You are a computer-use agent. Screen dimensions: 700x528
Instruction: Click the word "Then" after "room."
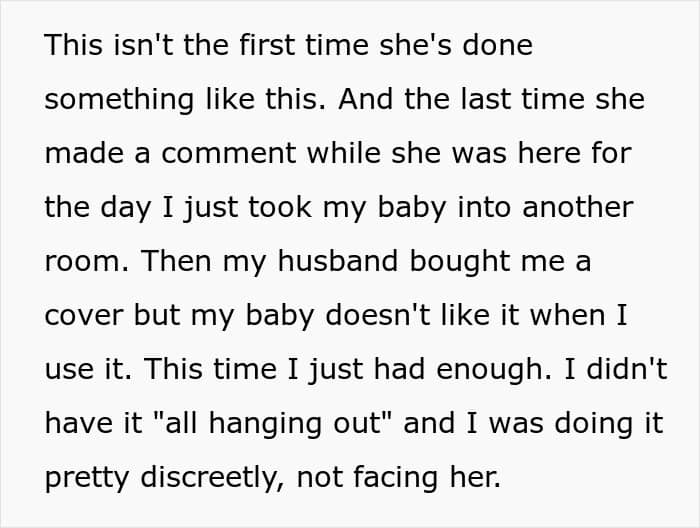176,261
